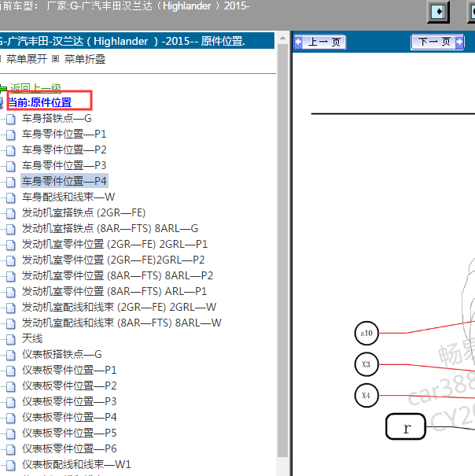This screenshot has height=476, width=475.
Task: Click the page icon beside 仪表板零件位置—P6
Action: pos(11,449)
